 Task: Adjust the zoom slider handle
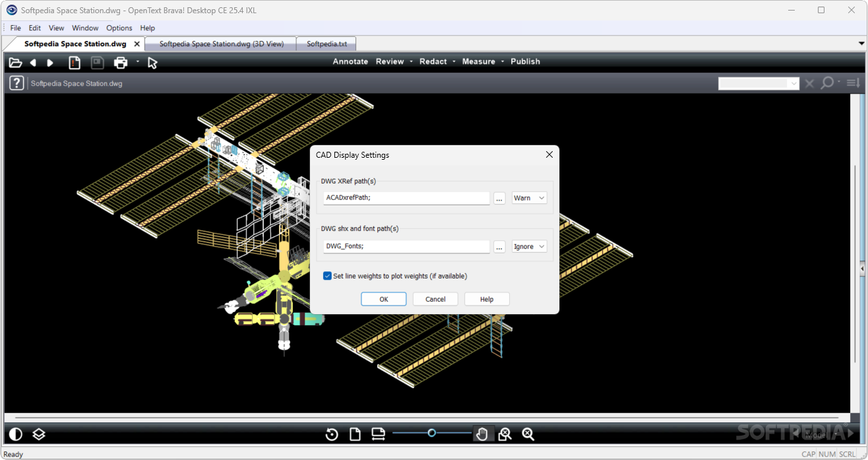(x=431, y=433)
